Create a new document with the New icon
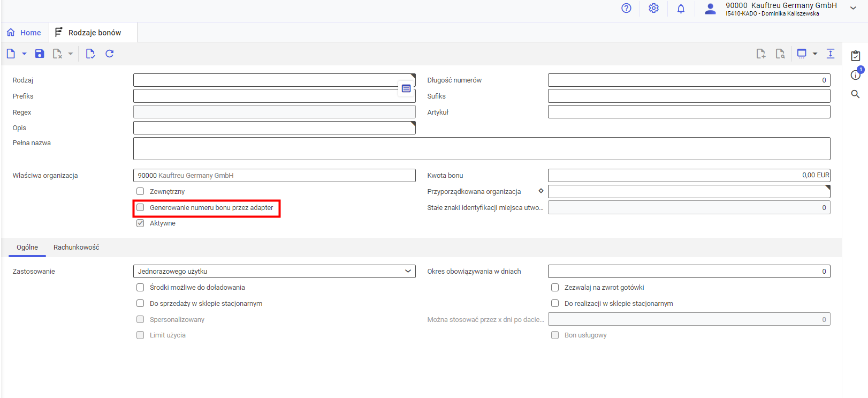 11,54
